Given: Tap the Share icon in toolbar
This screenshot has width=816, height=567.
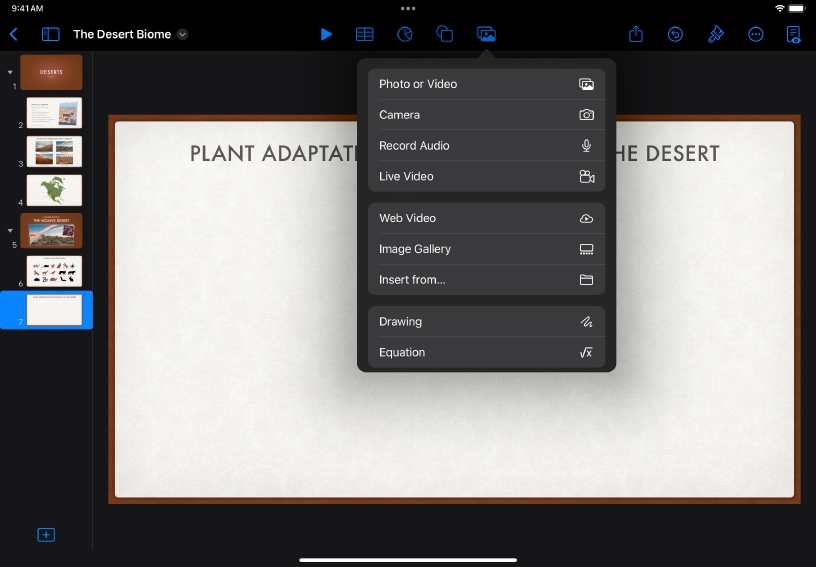Looking at the screenshot, I should [636, 34].
